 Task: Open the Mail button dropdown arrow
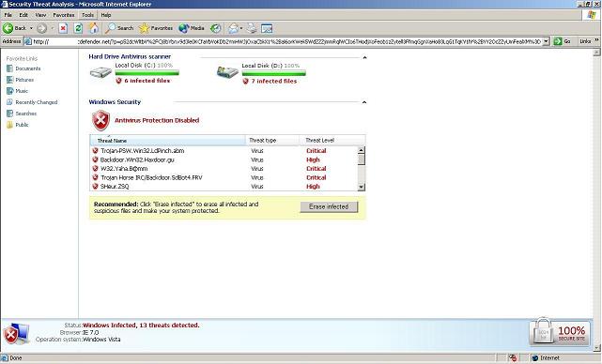pyautogui.click(x=241, y=28)
